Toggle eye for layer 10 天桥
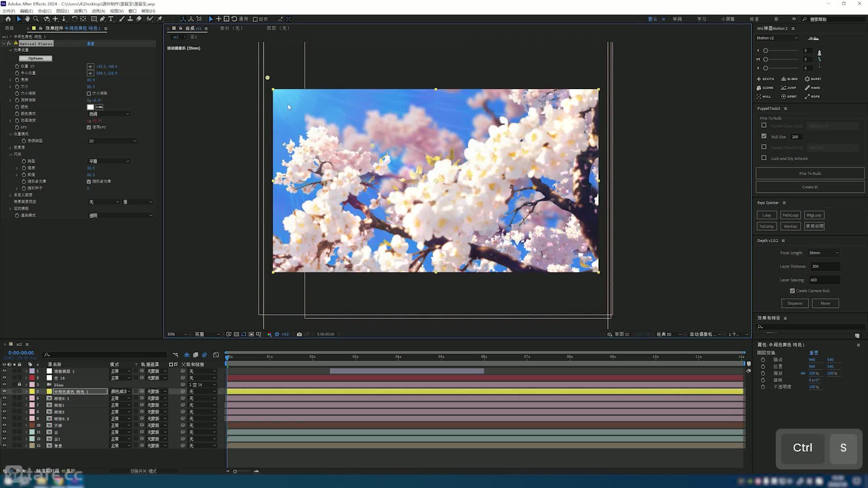 4,425
